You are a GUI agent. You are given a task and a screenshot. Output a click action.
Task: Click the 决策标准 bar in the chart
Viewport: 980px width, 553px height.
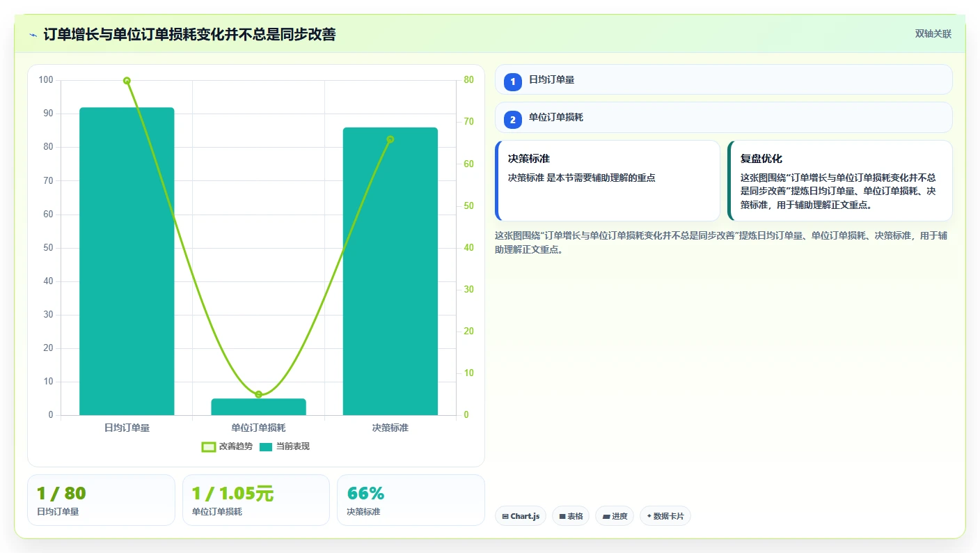pos(390,272)
